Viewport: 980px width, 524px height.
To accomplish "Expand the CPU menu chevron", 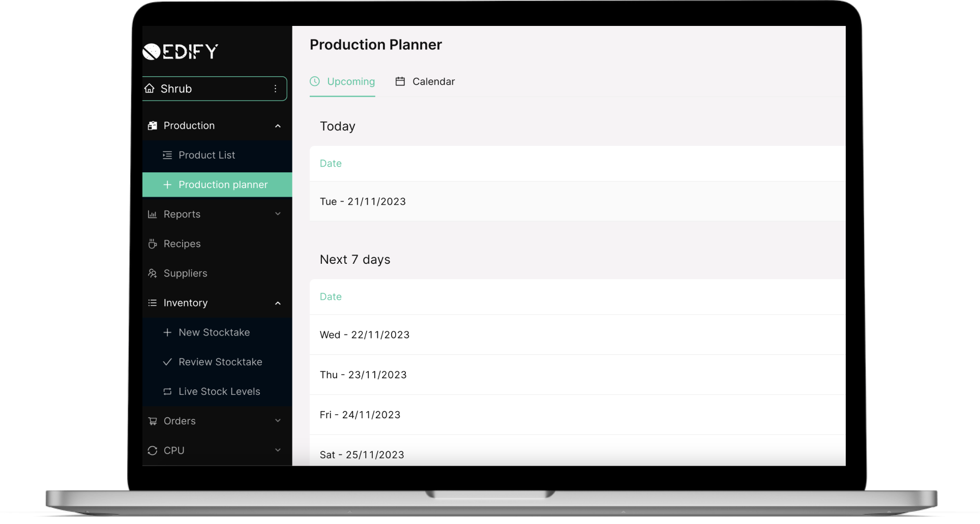I will [x=278, y=450].
